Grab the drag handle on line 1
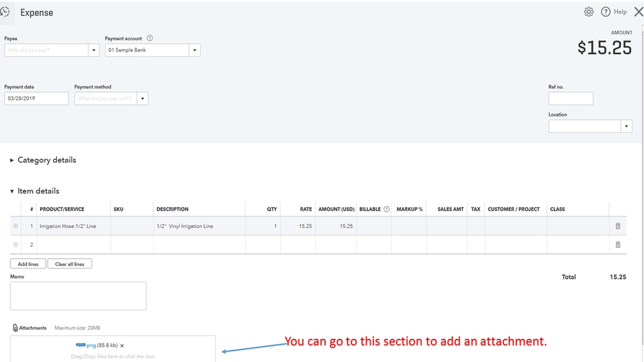Viewport: 644px width, 362px height. point(15,226)
